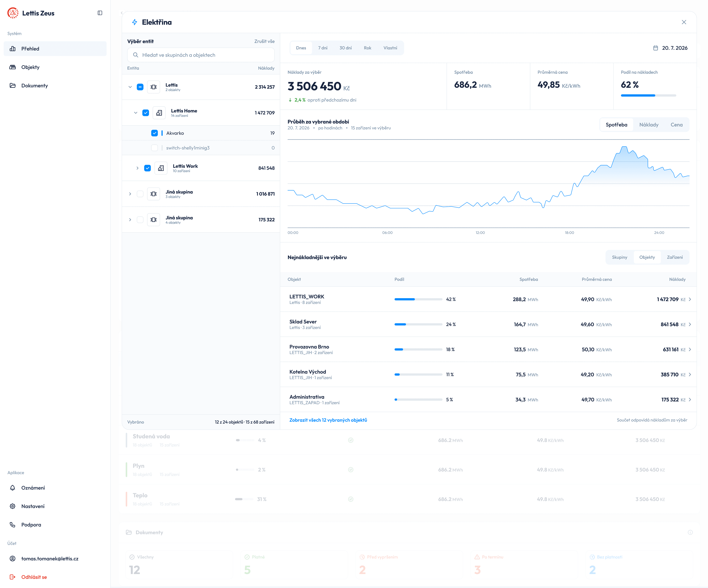Viewport: 708px width, 588px height.
Task: Click the Lettis Zeus logo icon
Action: coord(13,13)
